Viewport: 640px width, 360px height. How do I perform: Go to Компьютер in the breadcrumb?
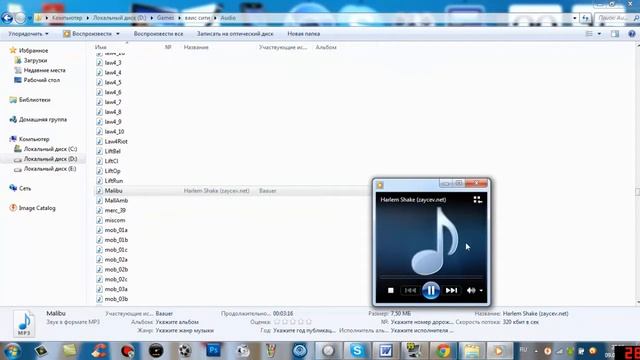pyautogui.click(x=67, y=18)
